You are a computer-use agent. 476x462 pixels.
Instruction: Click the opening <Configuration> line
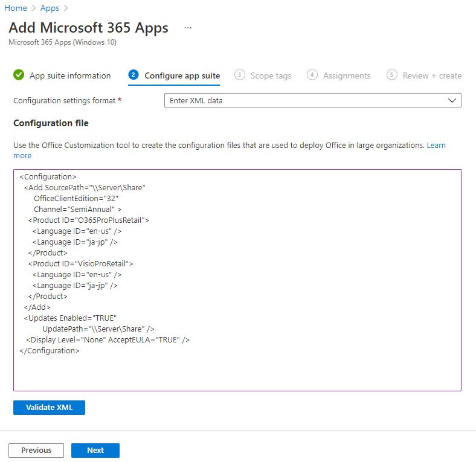pos(48,177)
